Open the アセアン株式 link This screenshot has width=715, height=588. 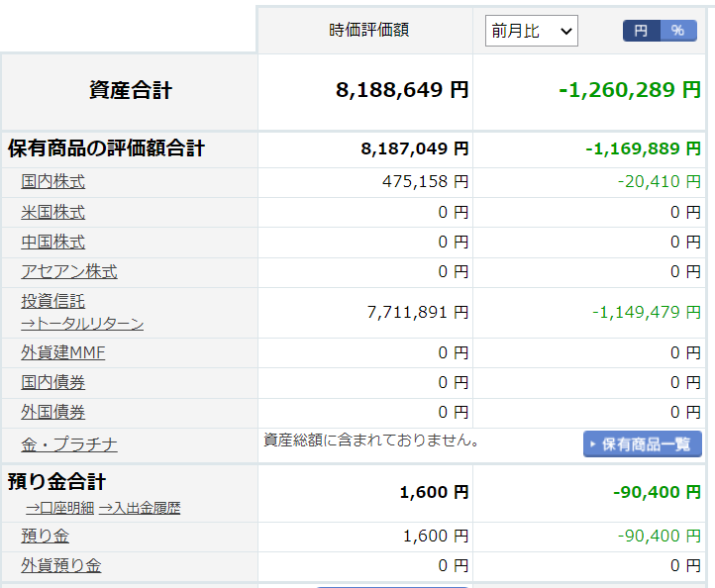point(69,271)
